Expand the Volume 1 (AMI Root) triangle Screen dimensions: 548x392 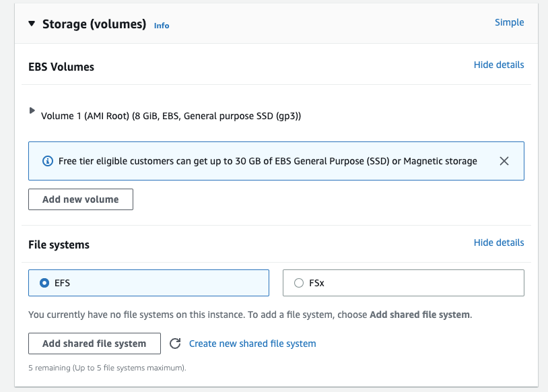(x=32, y=110)
